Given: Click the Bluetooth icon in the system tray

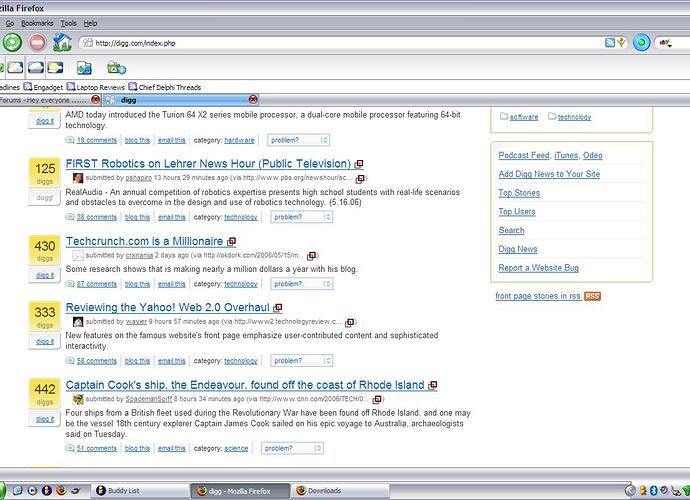Looking at the screenshot, I should pyautogui.click(x=654, y=490).
